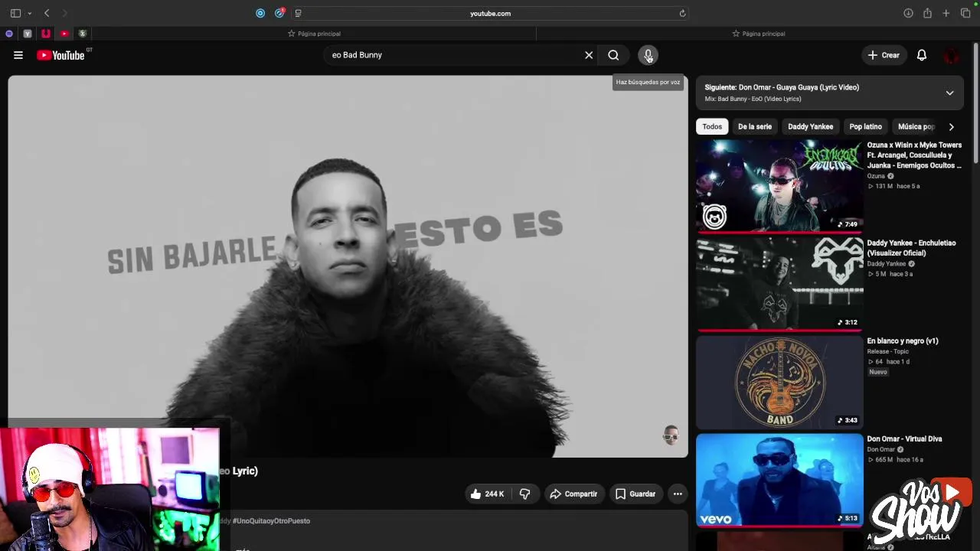Open the Safari tab group dropdown arrow
The width and height of the screenshot is (980, 551).
29,13
